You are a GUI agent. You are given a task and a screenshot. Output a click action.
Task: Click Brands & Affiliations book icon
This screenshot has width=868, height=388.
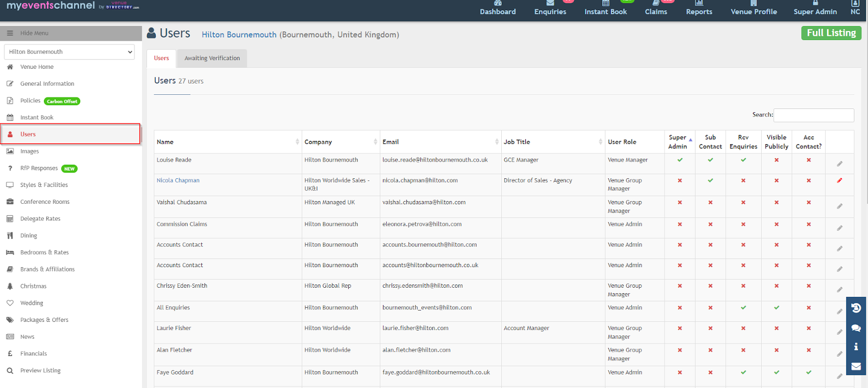point(10,269)
